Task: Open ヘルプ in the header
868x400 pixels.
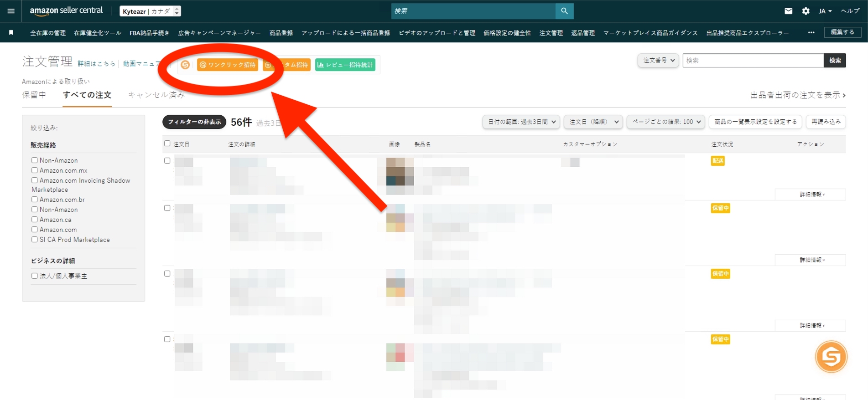Action: click(850, 11)
